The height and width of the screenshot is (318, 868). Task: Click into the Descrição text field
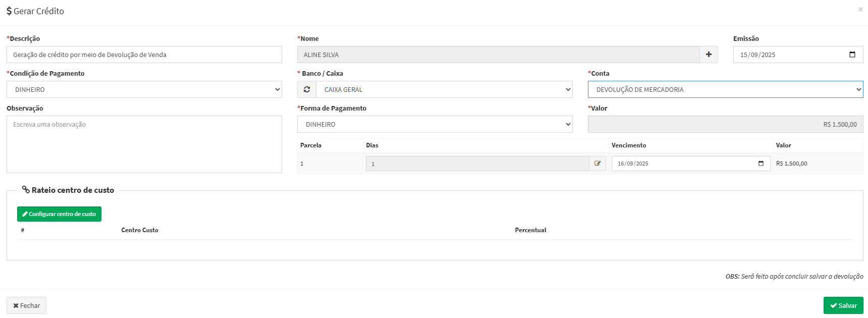pos(144,55)
